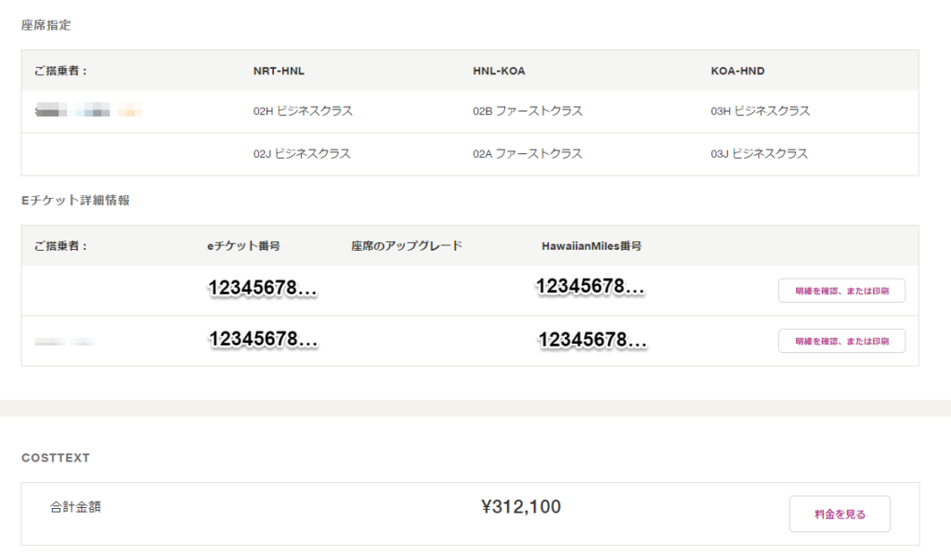Click seat 02B ファーストクラス
This screenshot has height=560, width=951.
(528, 111)
